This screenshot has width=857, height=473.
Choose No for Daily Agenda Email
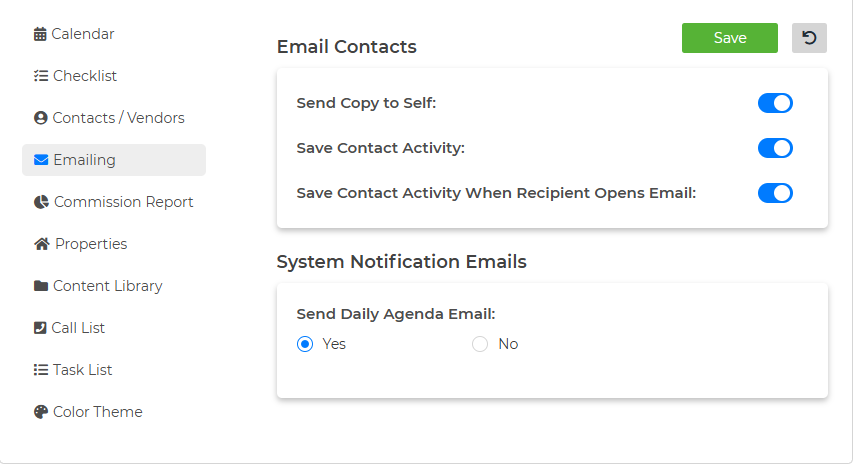[480, 344]
